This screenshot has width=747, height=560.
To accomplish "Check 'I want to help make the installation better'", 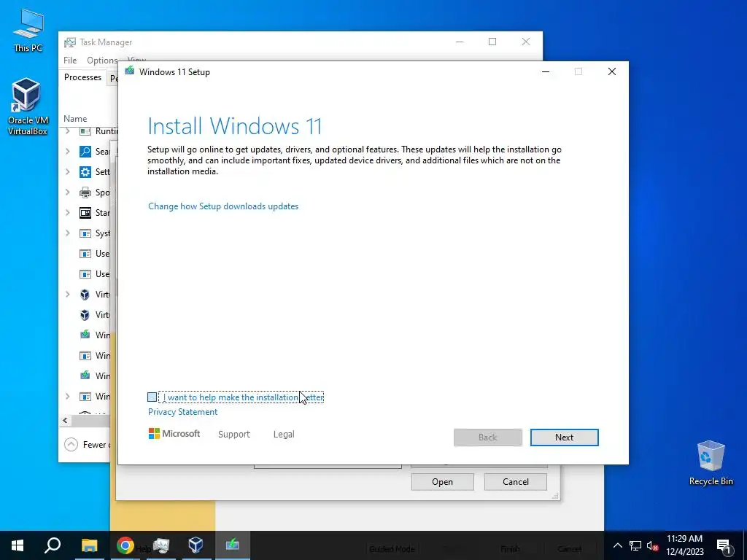I will coord(152,397).
